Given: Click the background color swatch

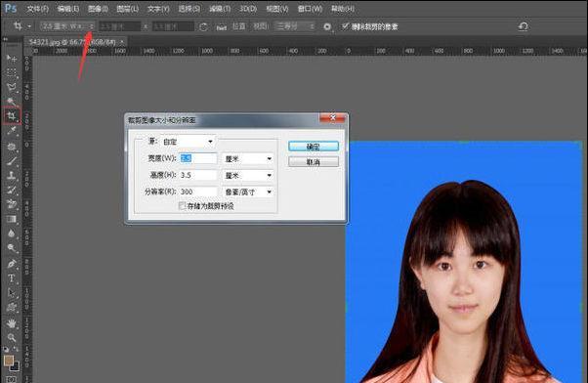Looking at the screenshot, I should (x=15, y=366).
